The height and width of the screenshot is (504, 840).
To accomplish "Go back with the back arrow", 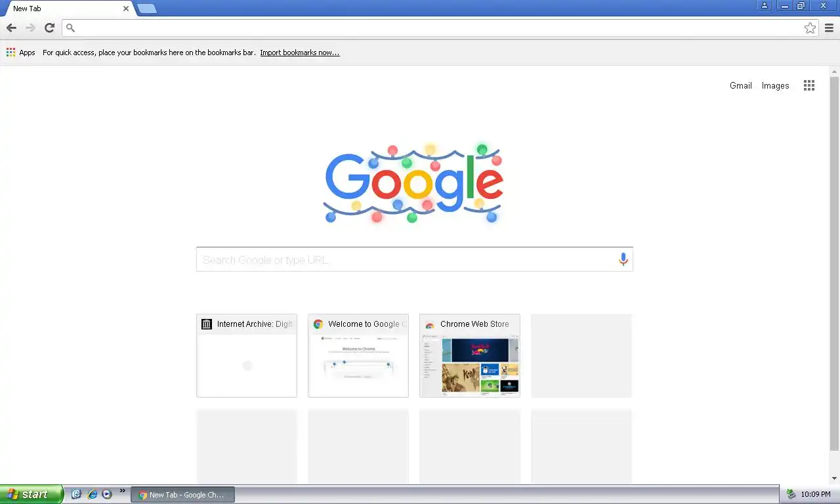I will (x=11, y=28).
